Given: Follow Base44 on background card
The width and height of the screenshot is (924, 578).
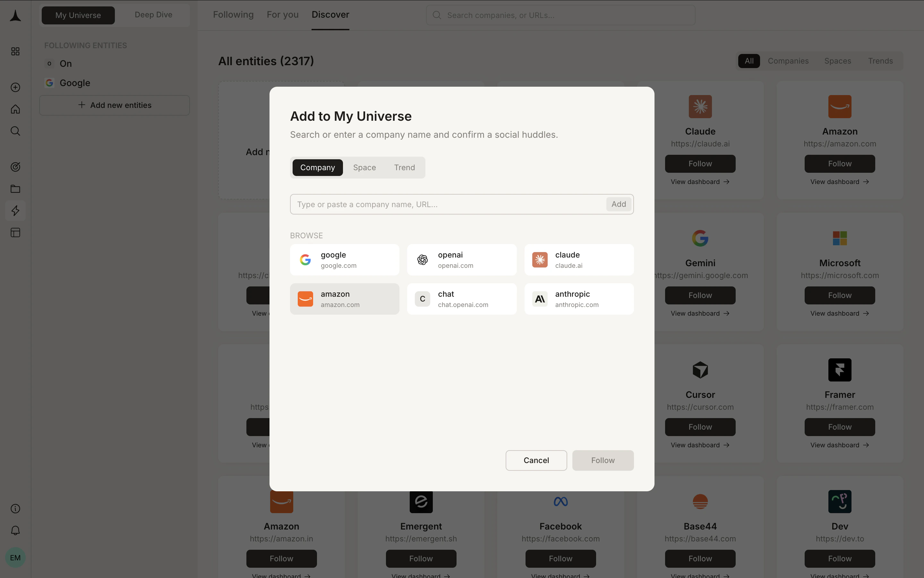Looking at the screenshot, I should tap(700, 558).
